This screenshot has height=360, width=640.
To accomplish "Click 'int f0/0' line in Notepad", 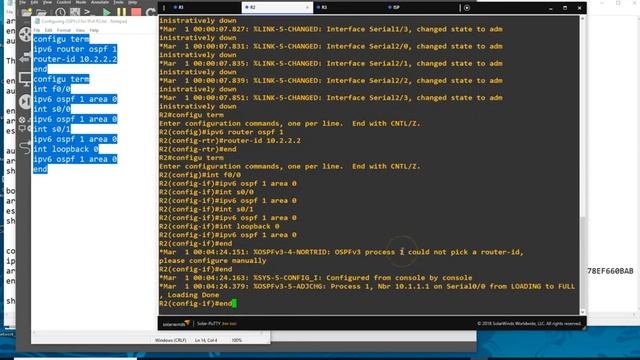I will point(52,89).
